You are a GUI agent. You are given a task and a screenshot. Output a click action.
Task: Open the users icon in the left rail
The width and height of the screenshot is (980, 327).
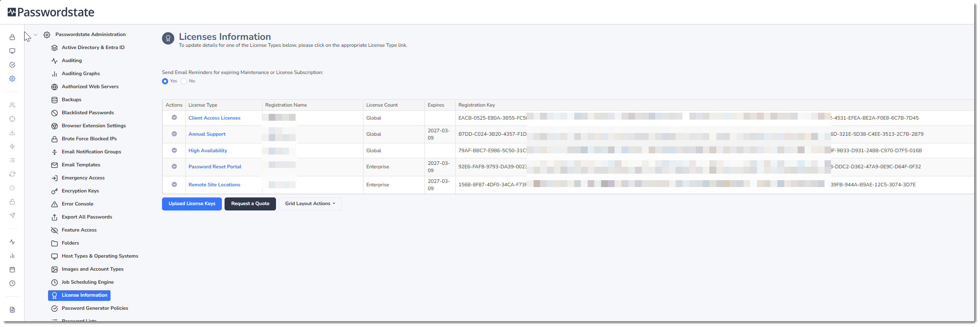12,105
